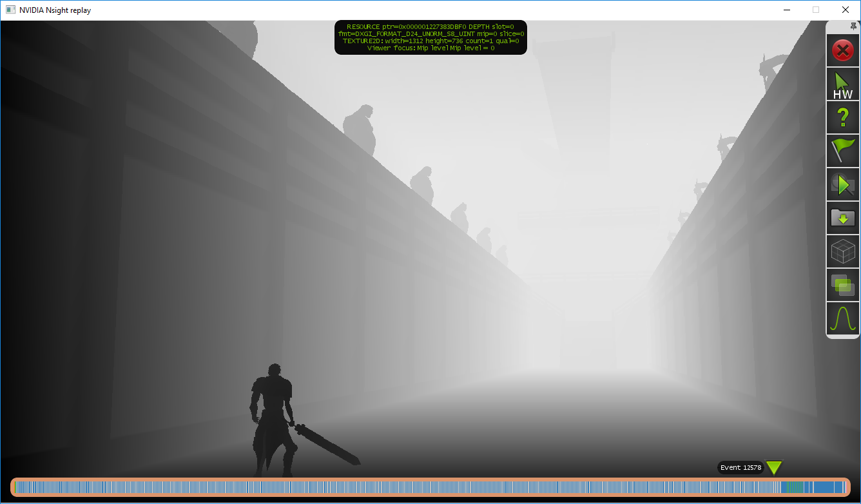Click the green triangle event marker
Screen dimensions: 861x504
click(774, 468)
